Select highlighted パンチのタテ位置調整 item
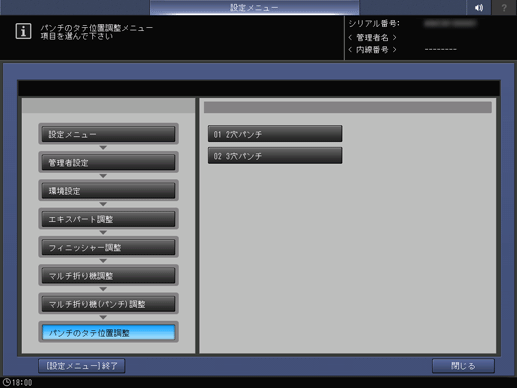This screenshot has height=388, width=517. tap(108, 332)
